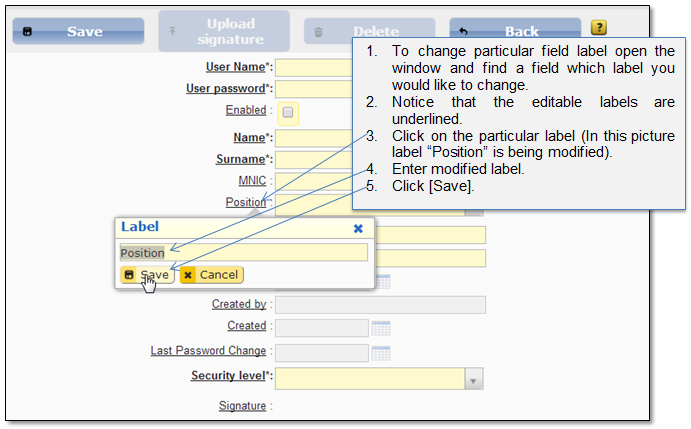Close the Label popup with X
The height and width of the screenshot is (429, 691).
(358, 228)
